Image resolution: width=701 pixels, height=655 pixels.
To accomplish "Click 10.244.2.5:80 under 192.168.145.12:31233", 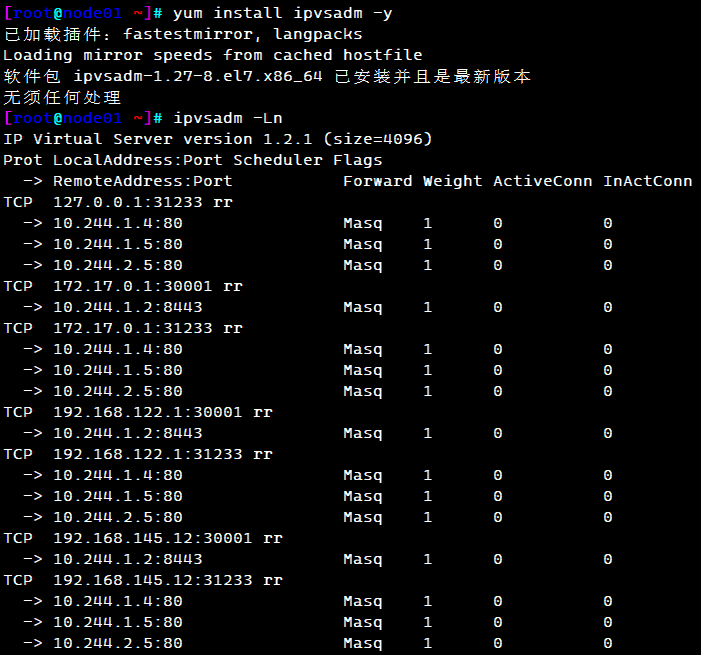I will [x=118, y=643].
